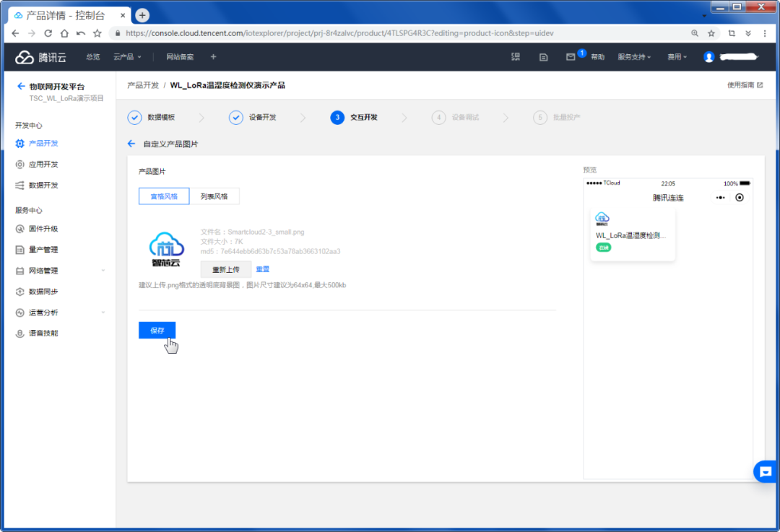Reload the page with refresh icon
Image resolution: width=780 pixels, height=532 pixels.
point(48,33)
